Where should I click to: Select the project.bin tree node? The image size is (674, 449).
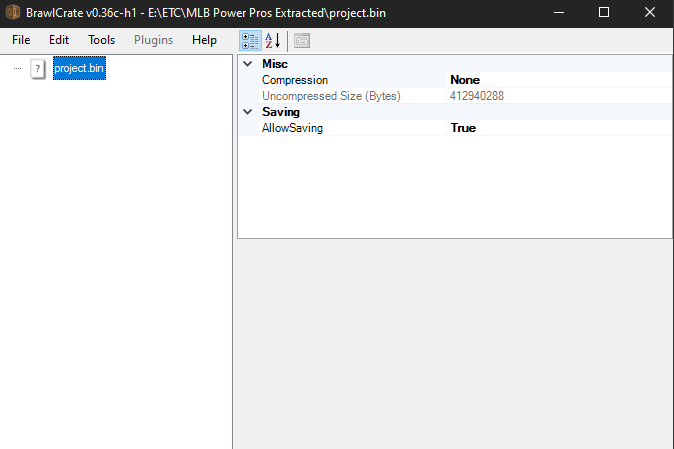tap(79, 68)
